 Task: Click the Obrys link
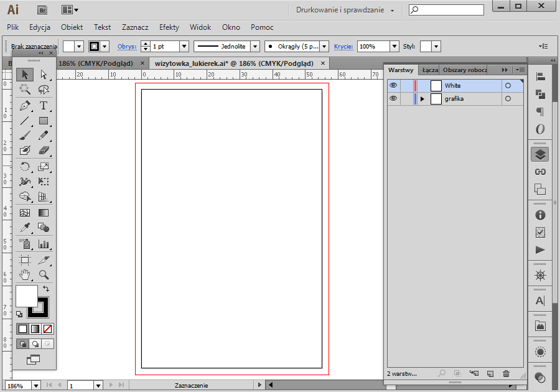point(127,47)
